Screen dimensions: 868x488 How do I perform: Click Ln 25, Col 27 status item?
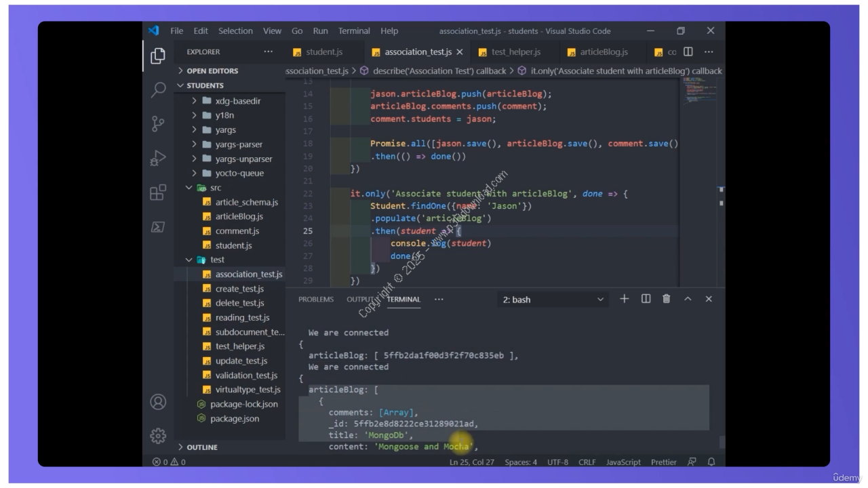472,462
